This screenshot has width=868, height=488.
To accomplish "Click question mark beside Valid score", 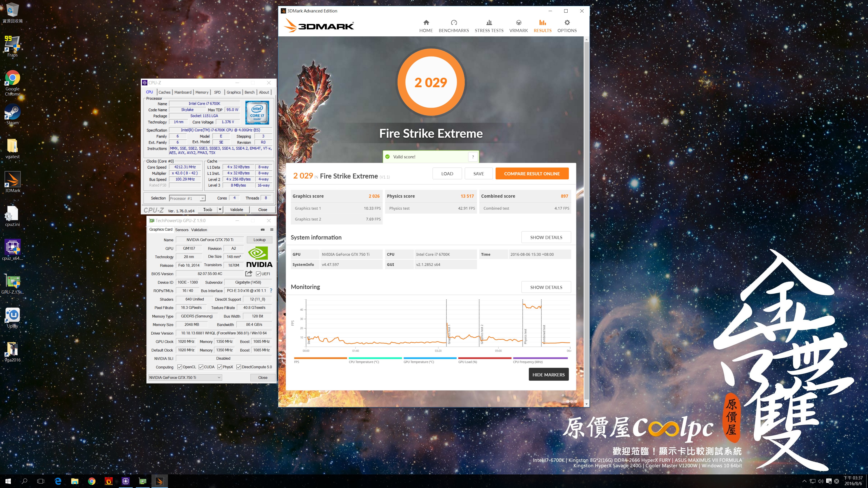I will [x=473, y=157].
